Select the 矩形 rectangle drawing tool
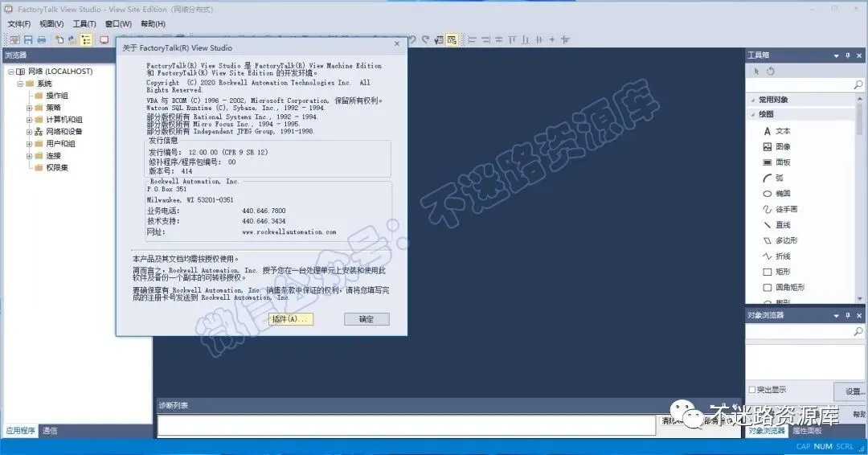The image size is (868, 455). [x=776, y=272]
